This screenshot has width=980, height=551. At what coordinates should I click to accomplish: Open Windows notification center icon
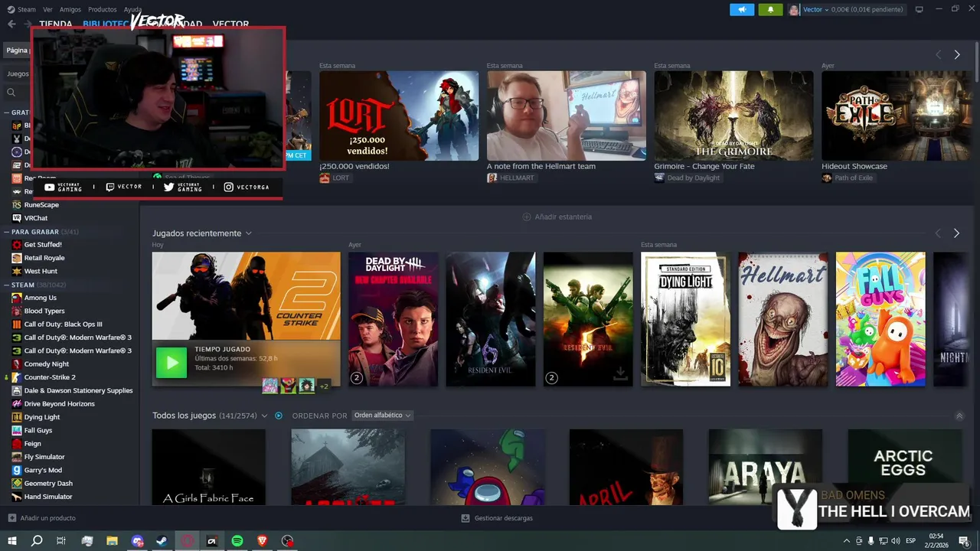point(964,541)
